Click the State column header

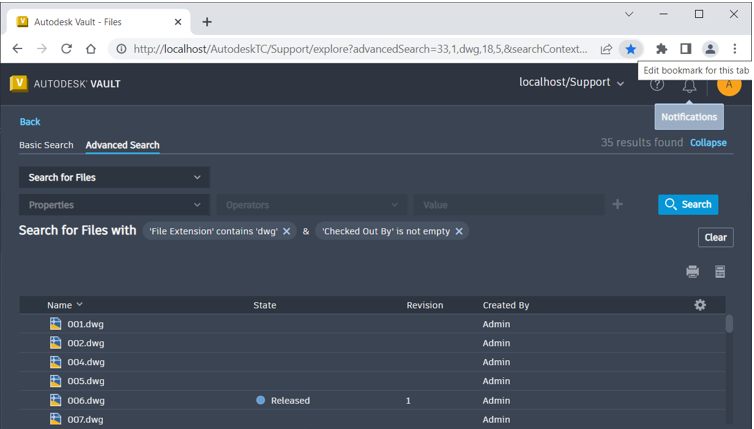(x=265, y=305)
